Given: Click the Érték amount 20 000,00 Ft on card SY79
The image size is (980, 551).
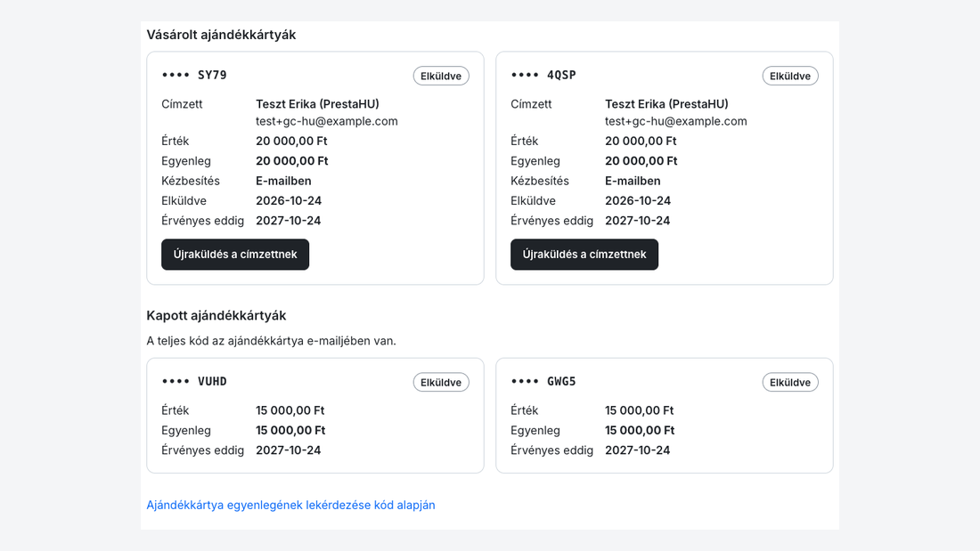Looking at the screenshot, I should click(x=292, y=142).
